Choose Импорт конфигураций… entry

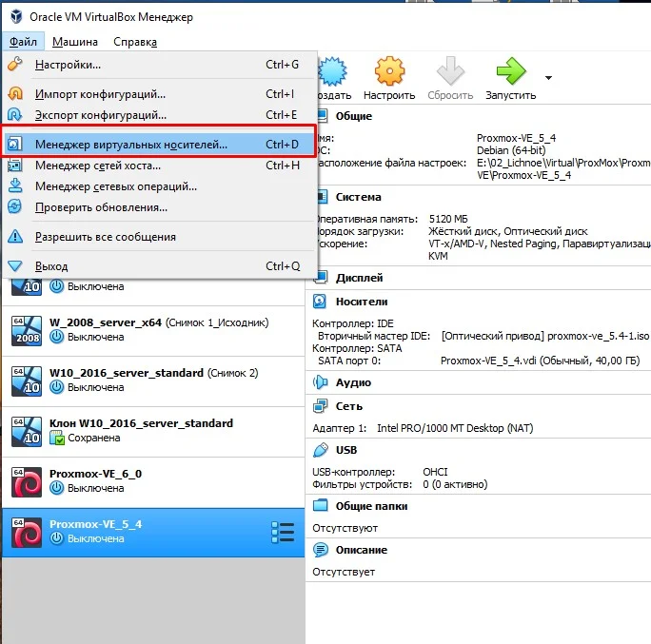[x=160, y=94]
